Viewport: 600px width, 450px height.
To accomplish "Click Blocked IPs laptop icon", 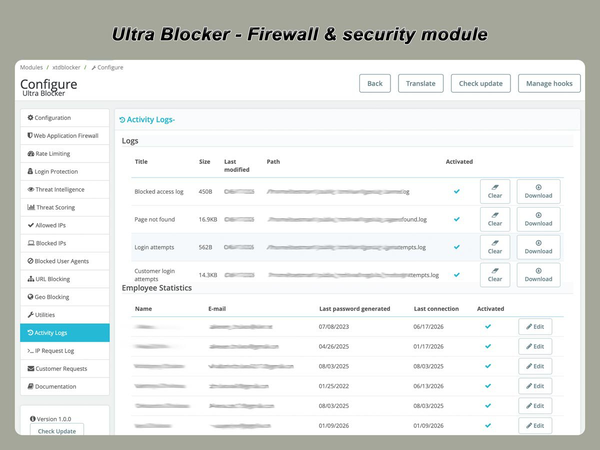I will [31, 243].
